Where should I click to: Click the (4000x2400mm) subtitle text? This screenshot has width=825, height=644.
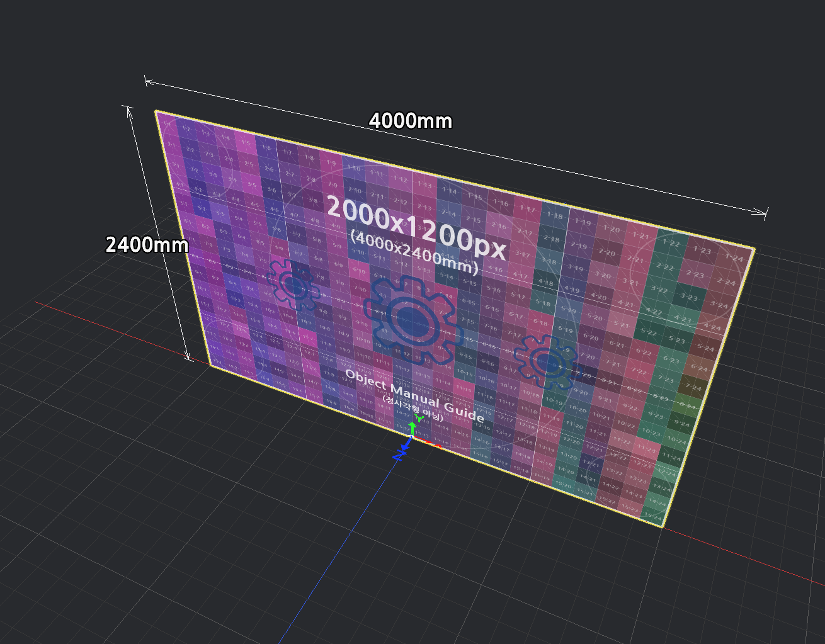click(414, 252)
